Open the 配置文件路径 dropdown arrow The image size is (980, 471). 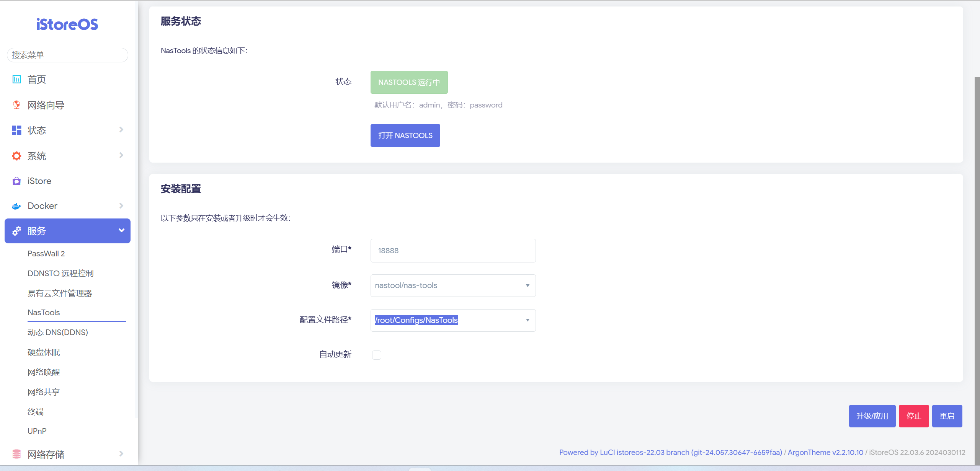(x=528, y=320)
